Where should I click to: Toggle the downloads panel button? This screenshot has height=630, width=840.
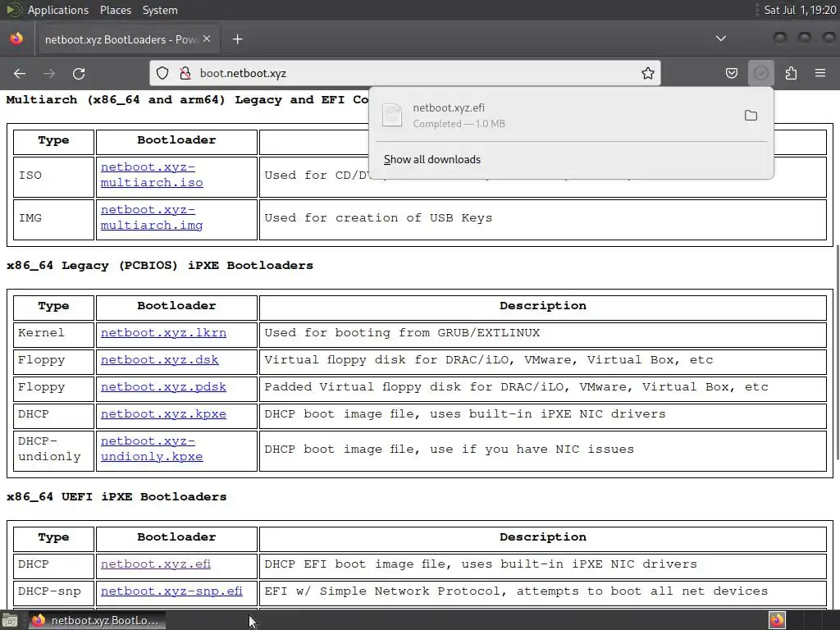[760, 73]
